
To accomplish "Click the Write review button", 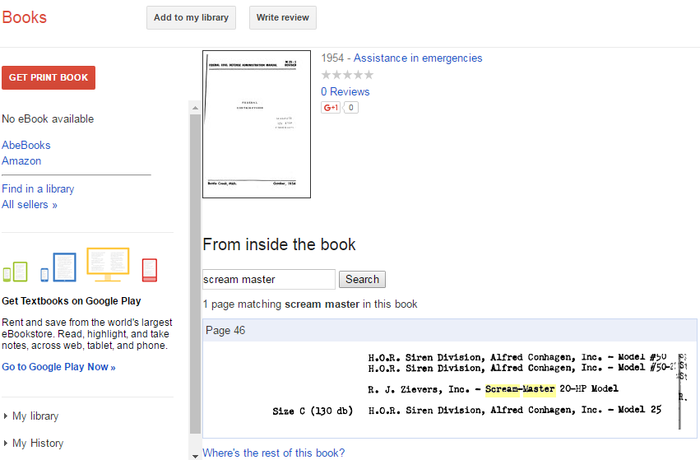I will click(x=283, y=17).
